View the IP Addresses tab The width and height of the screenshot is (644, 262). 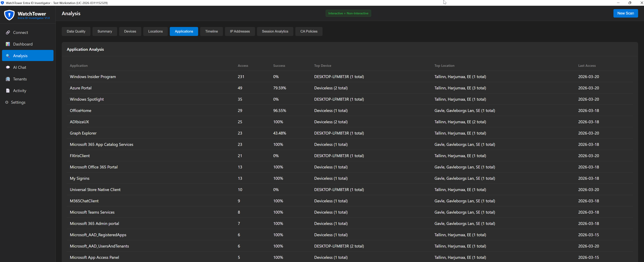240,31
